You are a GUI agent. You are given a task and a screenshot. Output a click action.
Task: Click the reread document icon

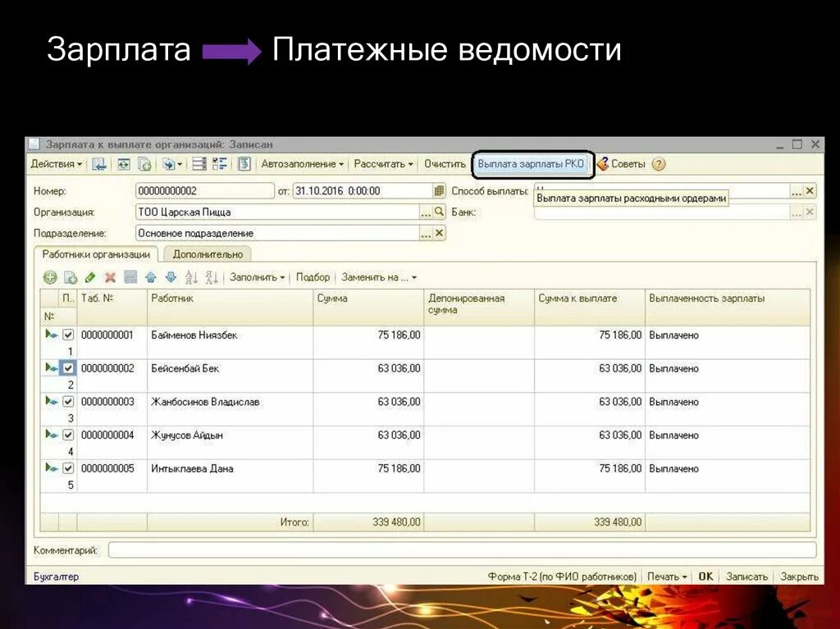(x=124, y=165)
